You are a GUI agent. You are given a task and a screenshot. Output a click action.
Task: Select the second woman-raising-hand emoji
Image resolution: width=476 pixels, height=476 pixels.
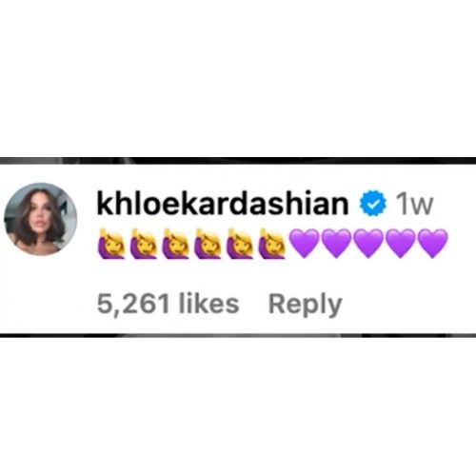tap(144, 244)
